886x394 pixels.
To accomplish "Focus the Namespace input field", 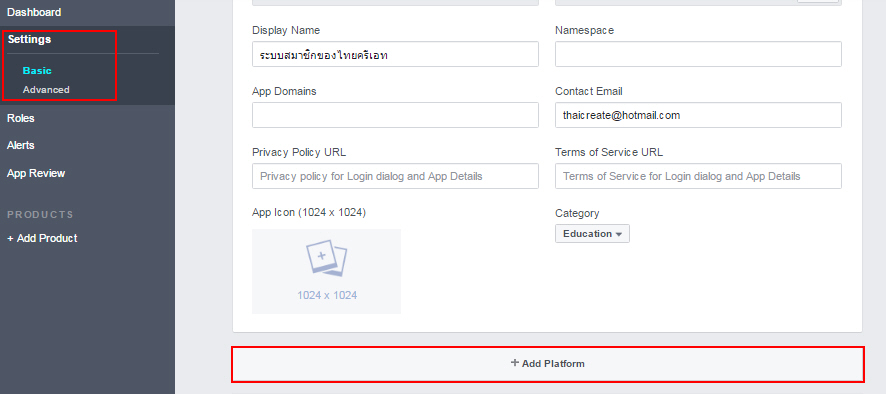I will click(x=698, y=54).
